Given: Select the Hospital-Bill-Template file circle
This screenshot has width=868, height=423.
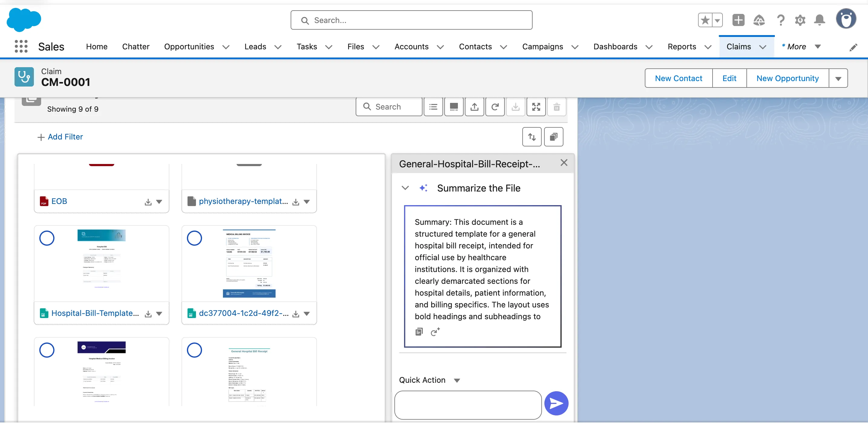Looking at the screenshot, I should (47, 238).
